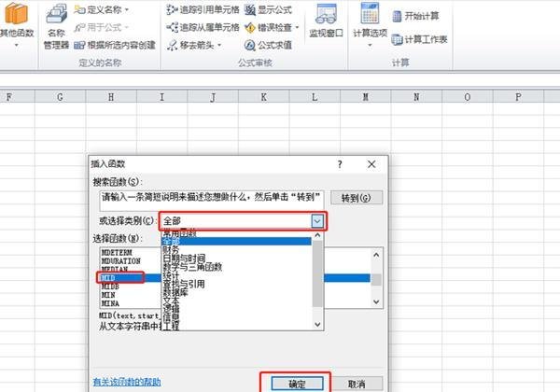The image size is (560, 392).
Task: Open the 定义名称 (Define Name) command
Action: (98, 9)
